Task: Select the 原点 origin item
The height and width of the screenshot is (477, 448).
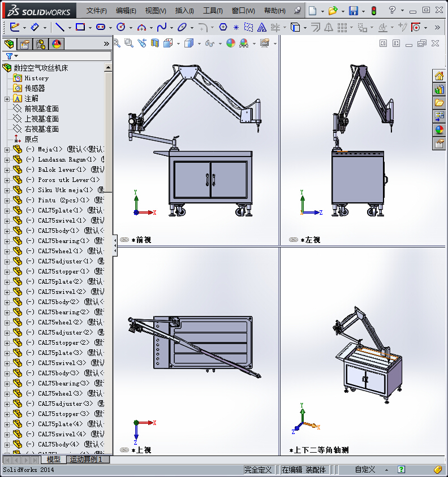Action: tap(31, 140)
